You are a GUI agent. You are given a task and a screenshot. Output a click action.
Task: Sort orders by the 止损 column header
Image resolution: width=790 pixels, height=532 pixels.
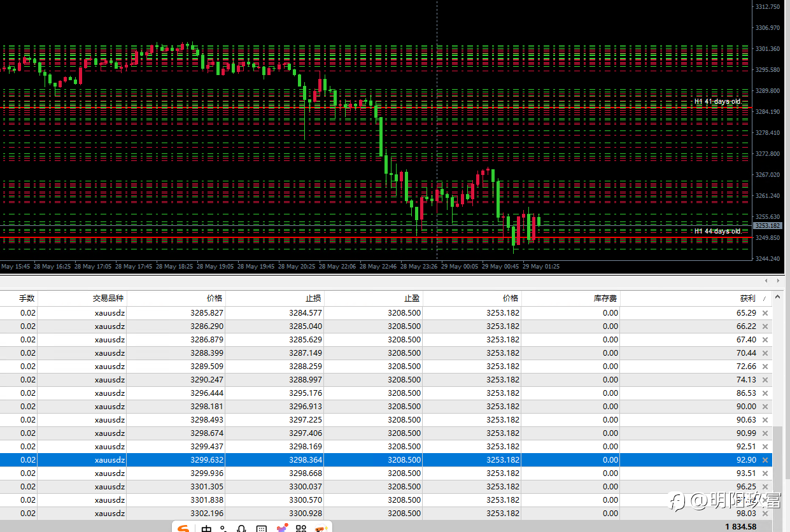[313, 298]
